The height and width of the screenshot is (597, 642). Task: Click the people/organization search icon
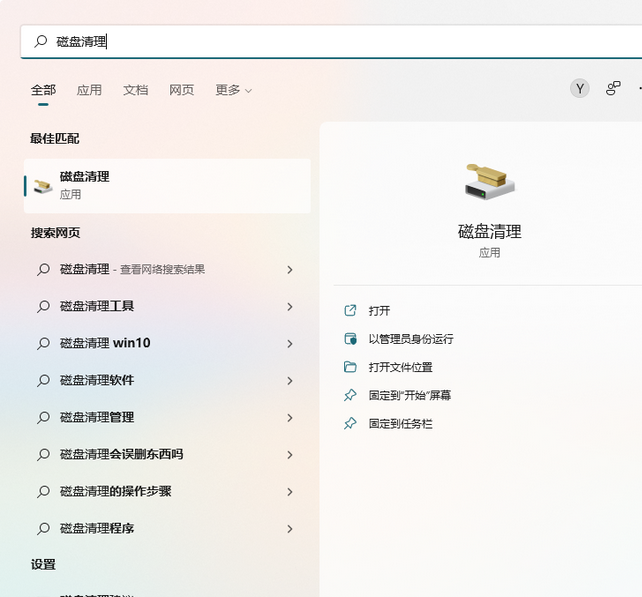point(613,88)
